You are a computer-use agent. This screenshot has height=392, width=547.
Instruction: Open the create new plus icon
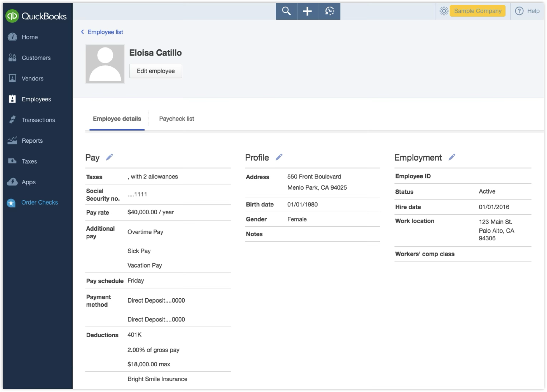[308, 11]
